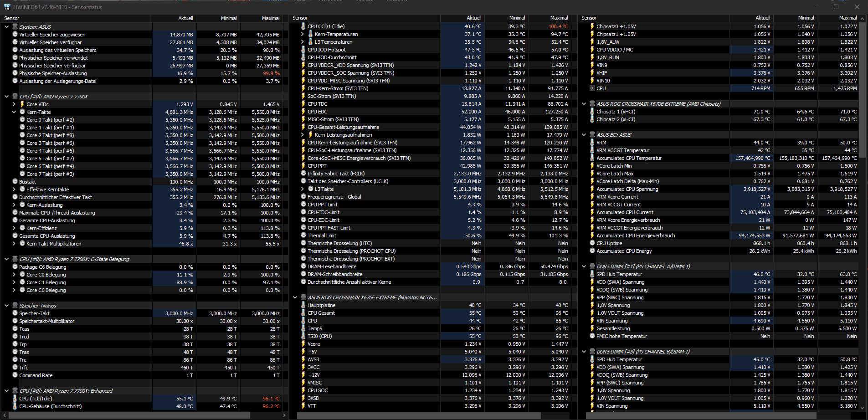Click the HWiNFO64 app icon in the title bar
The width and height of the screenshot is (868, 420).
pos(7,7)
